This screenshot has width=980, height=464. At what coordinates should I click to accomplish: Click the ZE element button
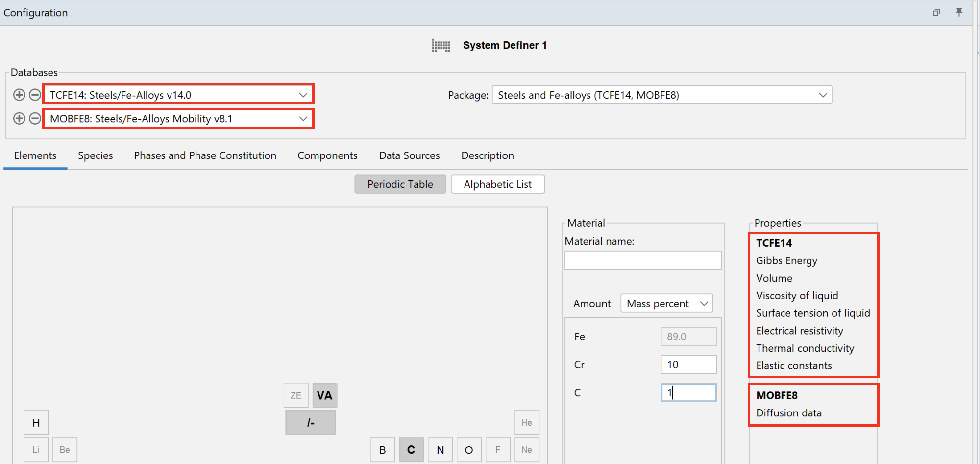click(x=295, y=395)
